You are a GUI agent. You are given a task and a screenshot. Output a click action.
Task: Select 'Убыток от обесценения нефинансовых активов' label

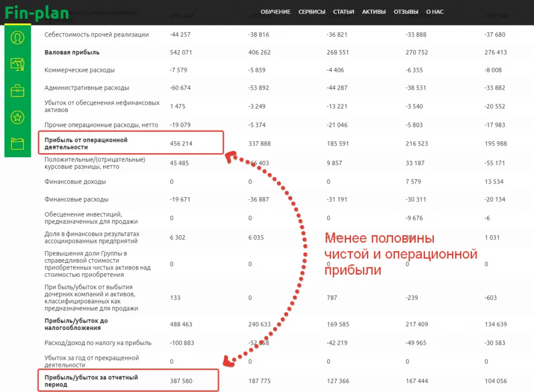coord(102,106)
